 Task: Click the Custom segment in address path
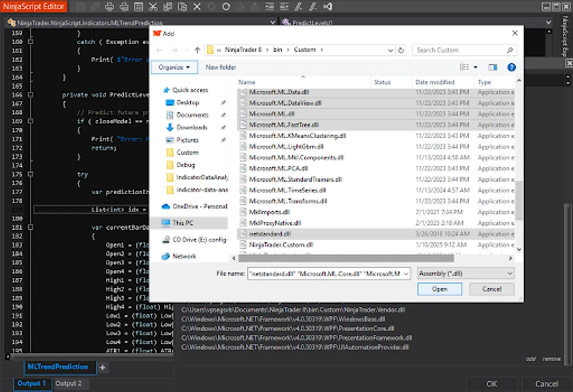point(304,50)
